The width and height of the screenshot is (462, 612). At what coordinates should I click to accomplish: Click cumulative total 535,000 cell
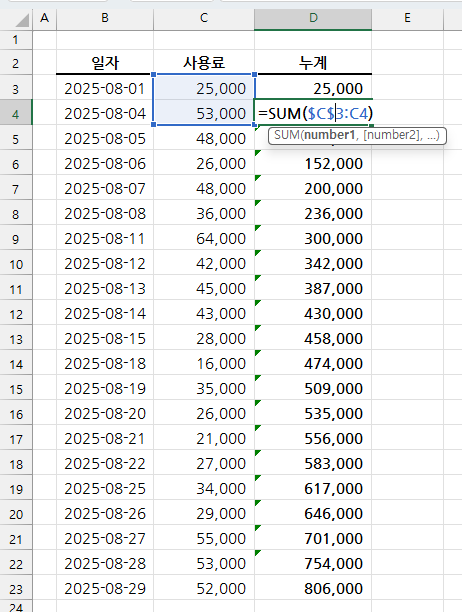pyautogui.click(x=313, y=413)
